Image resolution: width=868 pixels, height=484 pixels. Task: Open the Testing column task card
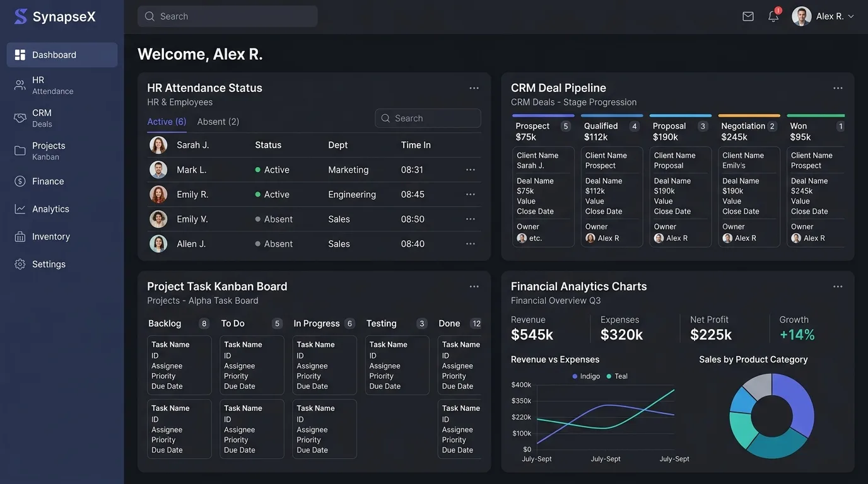(x=397, y=366)
